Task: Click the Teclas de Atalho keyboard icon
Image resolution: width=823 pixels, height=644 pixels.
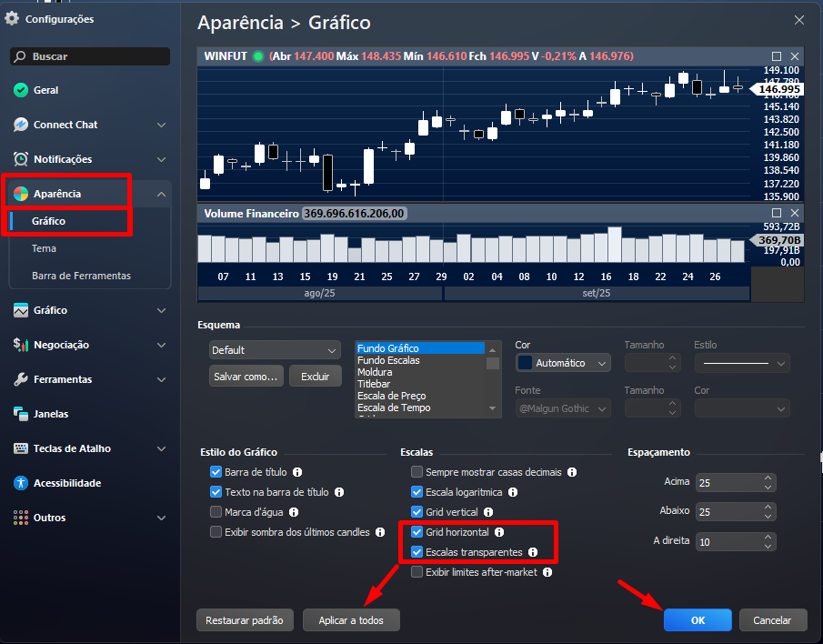Action: (21, 448)
